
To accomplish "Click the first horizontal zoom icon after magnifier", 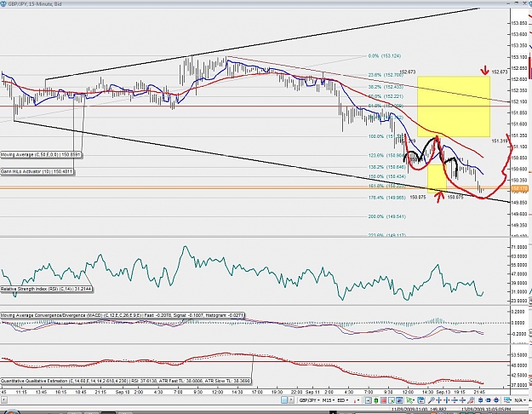I will click(439, 400).
